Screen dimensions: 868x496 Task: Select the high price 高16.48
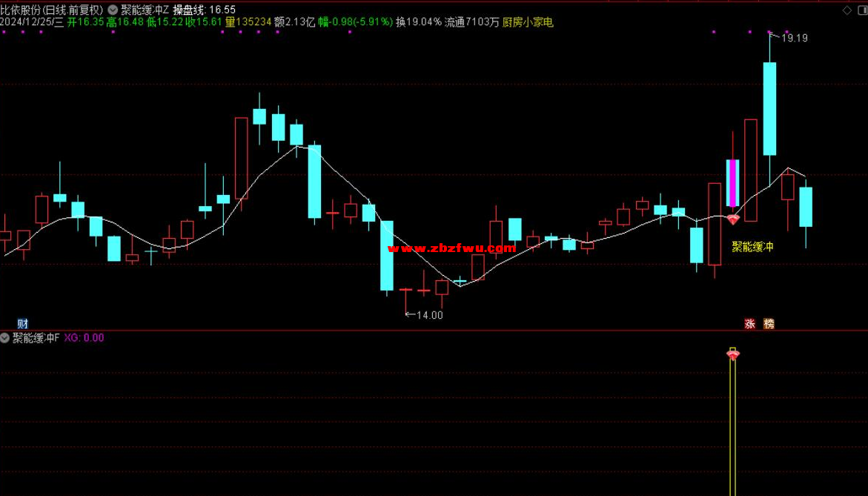(125, 22)
